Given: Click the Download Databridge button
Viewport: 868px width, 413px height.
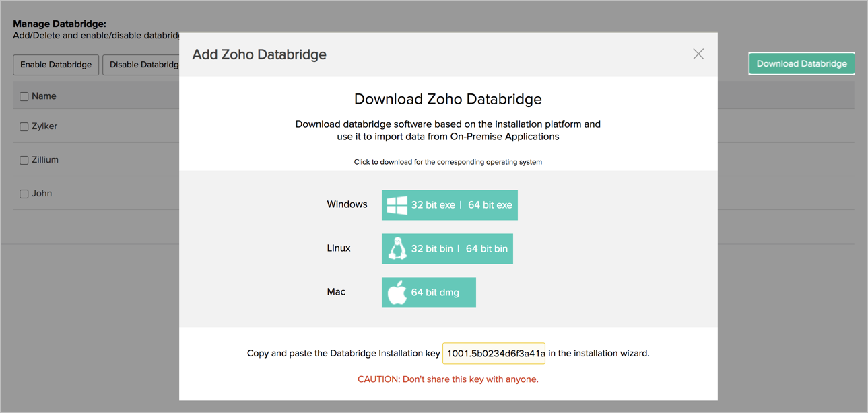Looking at the screenshot, I should tap(801, 63).
